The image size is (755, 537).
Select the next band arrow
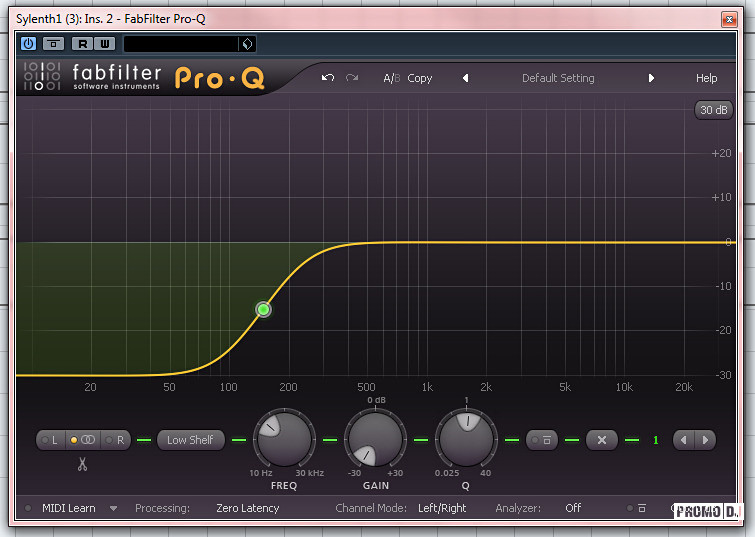(x=706, y=440)
